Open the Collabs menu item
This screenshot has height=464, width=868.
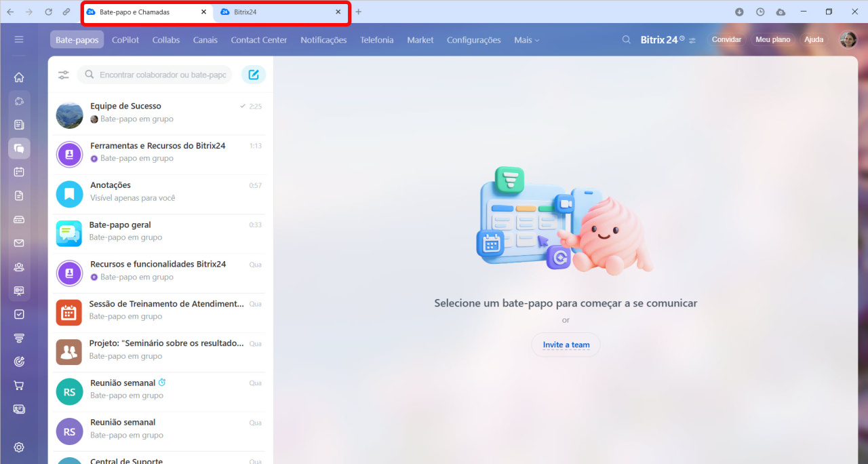[x=166, y=40]
